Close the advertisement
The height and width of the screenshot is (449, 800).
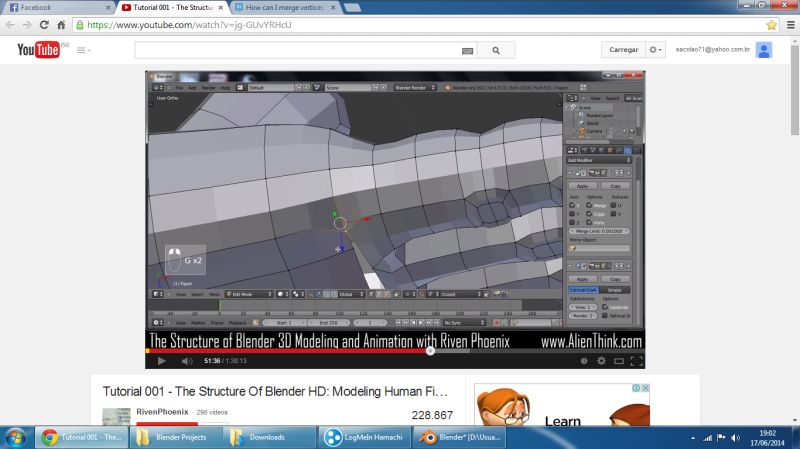[x=645, y=388]
